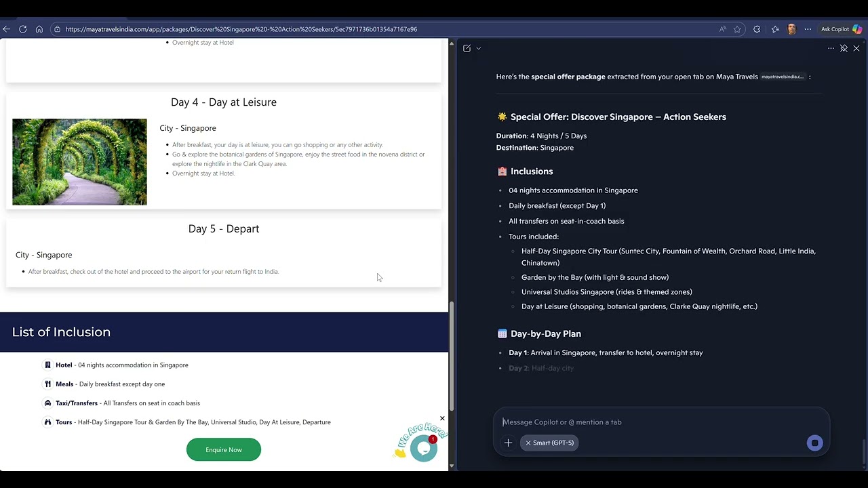Click the Ask Copilot button
Image resolution: width=868 pixels, height=488 pixels.
point(841,29)
